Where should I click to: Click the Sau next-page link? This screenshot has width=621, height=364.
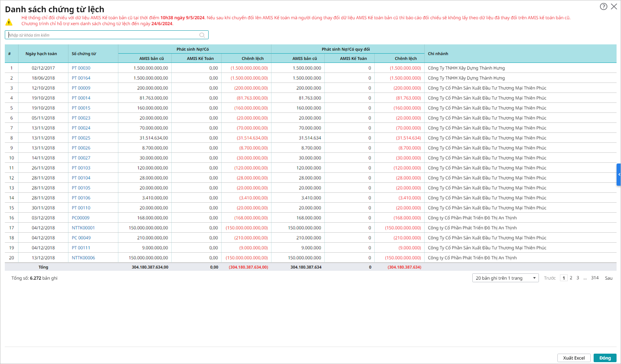pyautogui.click(x=608, y=278)
